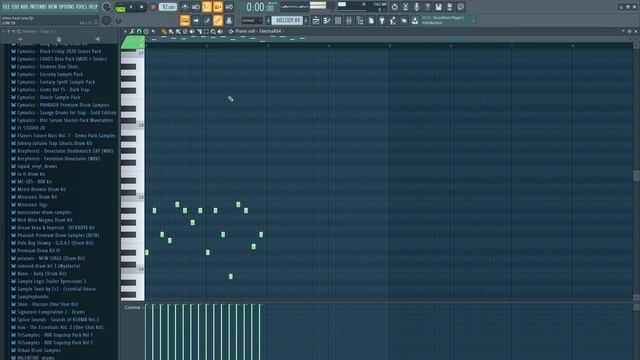Open the download content library icon
The width and height of the screenshot is (640, 360).
pos(415,20)
